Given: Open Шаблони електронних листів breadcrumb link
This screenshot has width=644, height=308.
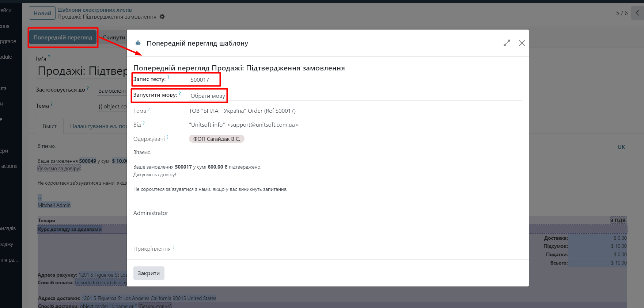Looking at the screenshot, I should 94,10.
